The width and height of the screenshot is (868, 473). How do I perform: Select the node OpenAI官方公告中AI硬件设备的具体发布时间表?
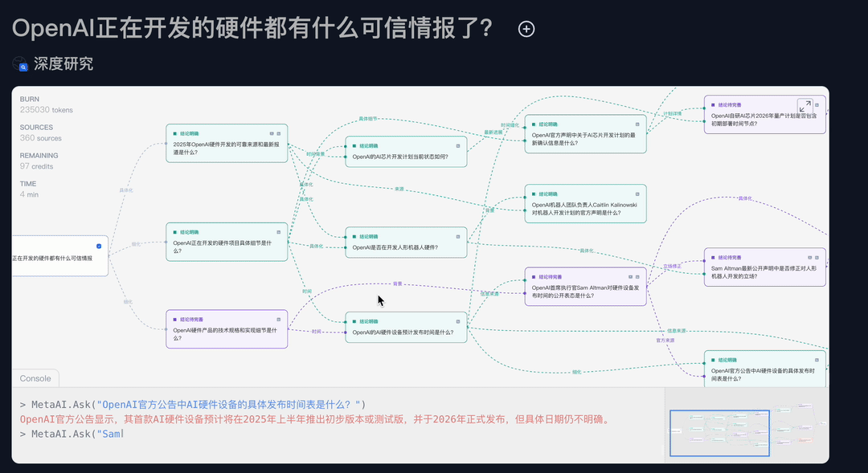click(x=764, y=369)
